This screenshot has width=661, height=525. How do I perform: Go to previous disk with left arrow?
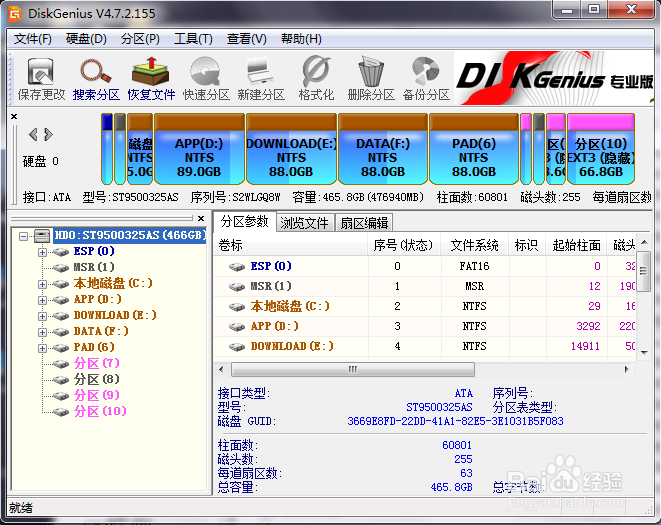pos(33,135)
